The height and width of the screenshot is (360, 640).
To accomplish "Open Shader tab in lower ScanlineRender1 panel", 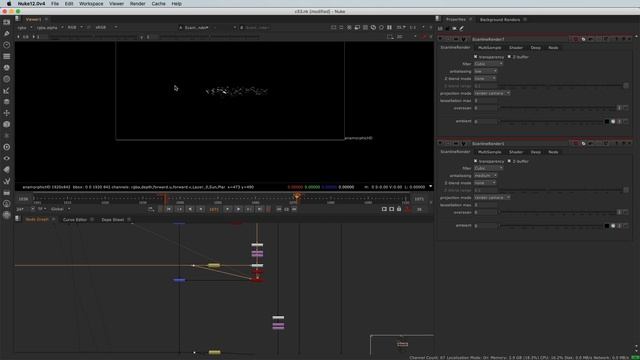I will click(516, 152).
